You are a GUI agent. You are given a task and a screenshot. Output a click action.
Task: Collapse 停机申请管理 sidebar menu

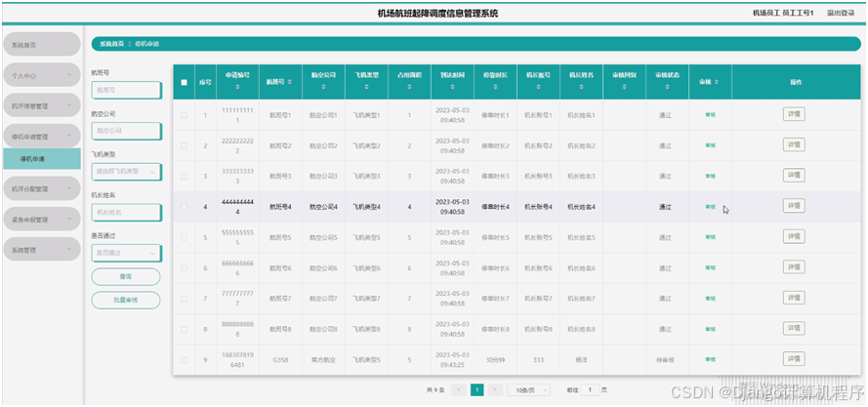pyautogui.click(x=42, y=136)
